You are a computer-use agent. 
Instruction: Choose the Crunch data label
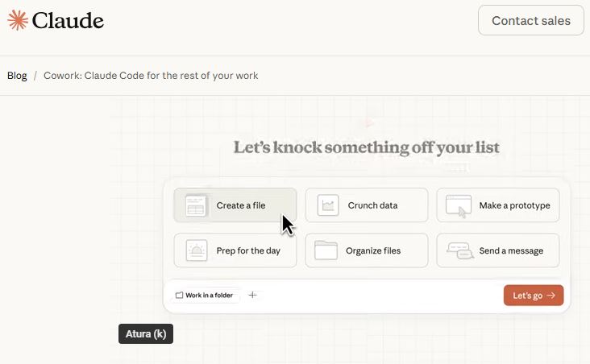point(372,205)
